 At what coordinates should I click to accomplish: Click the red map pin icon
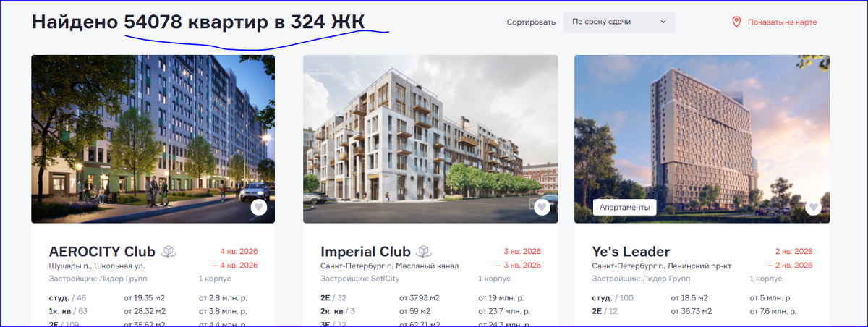pos(736,22)
